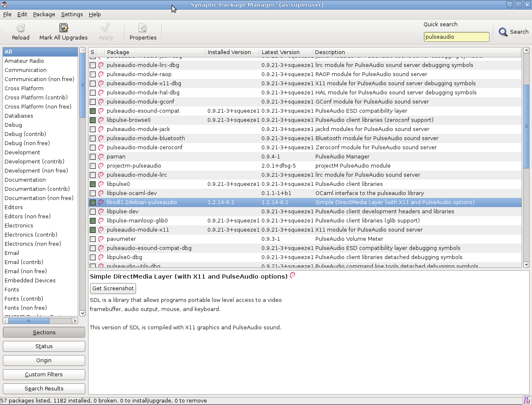Image resolution: width=532 pixels, height=405 pixels.
Task: Mark checkbox for pulseaudio-module-zeroconf
Action: coord(93,148)
